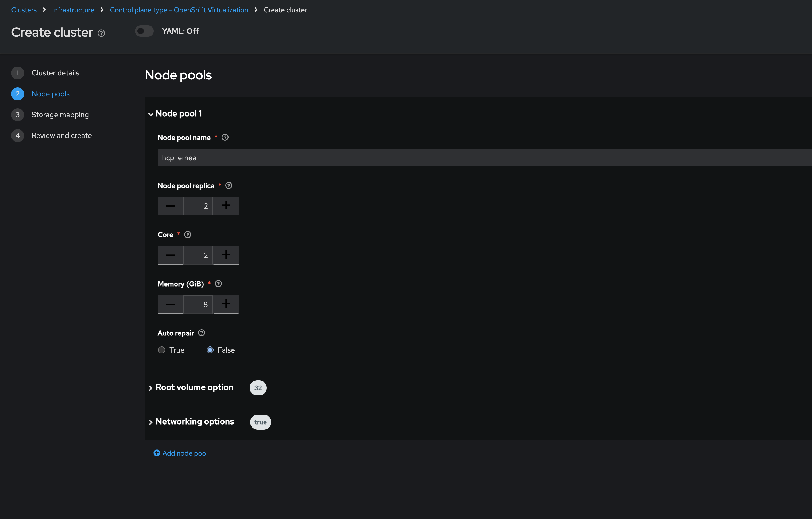The image size is (812, 519).
Task: Click help icon next to Auto repair
Action: [x=201, y=333]
